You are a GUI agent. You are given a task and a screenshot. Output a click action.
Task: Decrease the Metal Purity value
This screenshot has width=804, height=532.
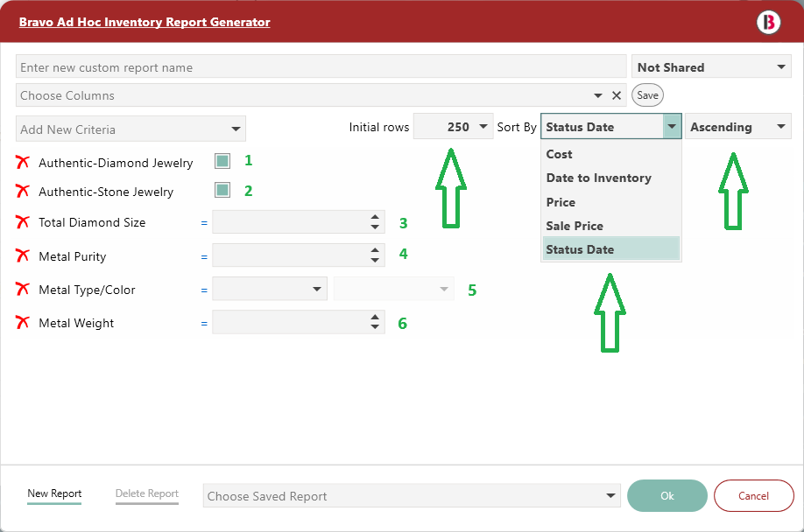coord(375,260)
